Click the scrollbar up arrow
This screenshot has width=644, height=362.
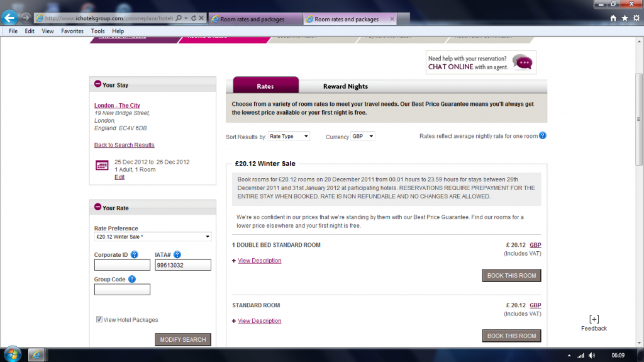pos(639,42)
